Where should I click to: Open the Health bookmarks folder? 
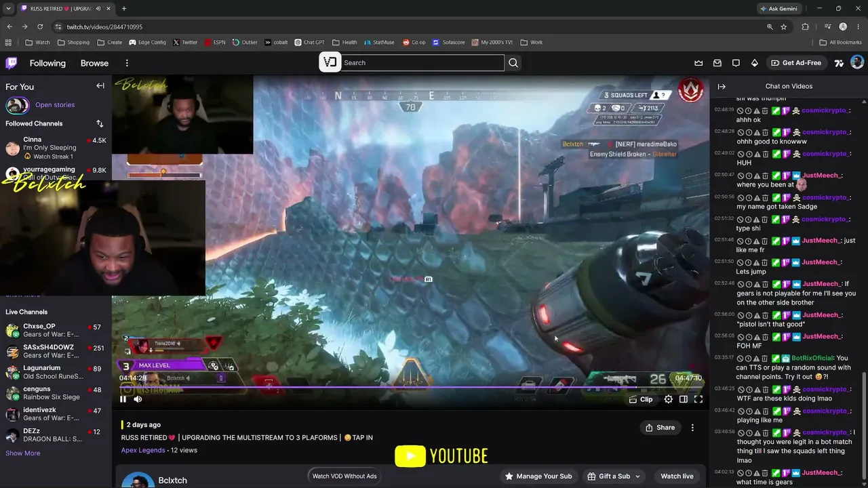pyautogui.click(x=344, y=42)
